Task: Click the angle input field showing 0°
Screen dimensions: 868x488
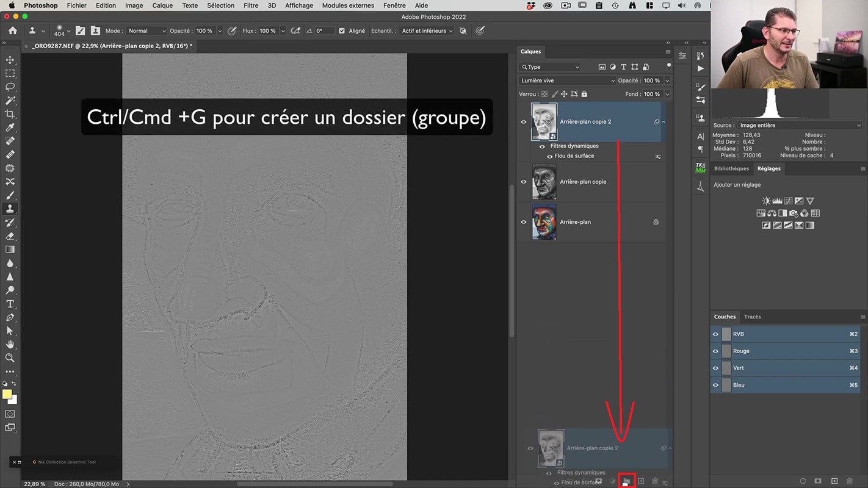Action: [325, 30]
